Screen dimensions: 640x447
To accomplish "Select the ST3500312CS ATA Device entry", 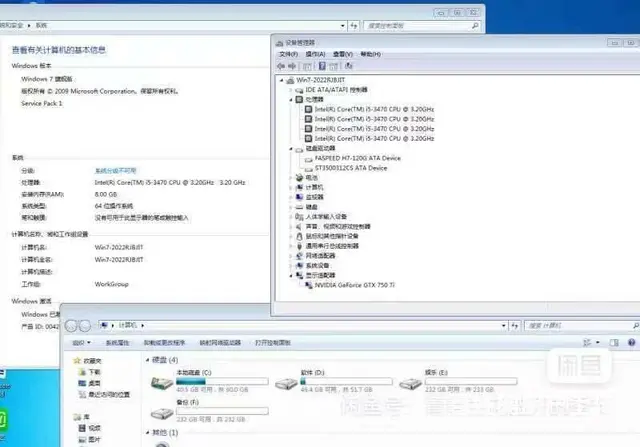I will tap(351, 168).
